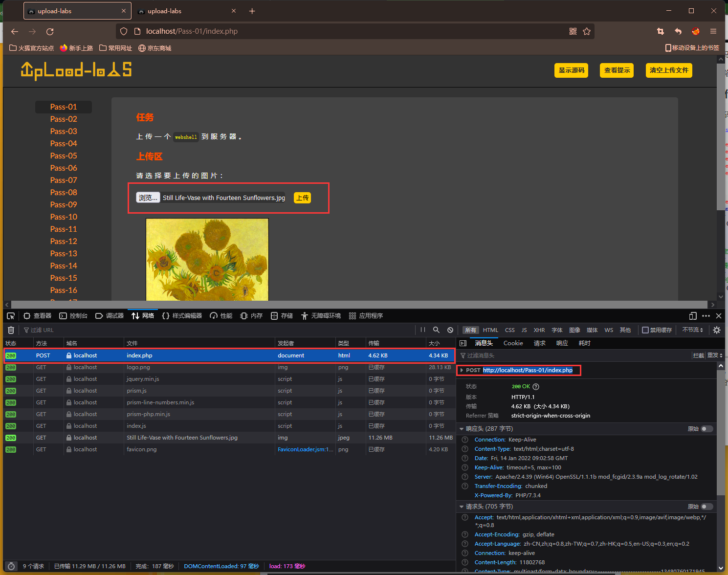Open request blocking icon
This screenshot has height=575, width=728.
point(450,330)
